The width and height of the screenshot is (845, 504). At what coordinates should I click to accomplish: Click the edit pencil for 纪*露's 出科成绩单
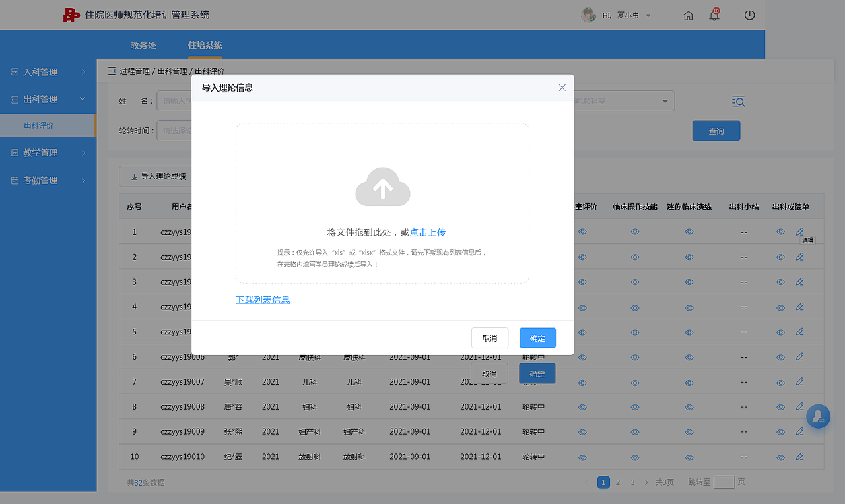click(800, 457)
